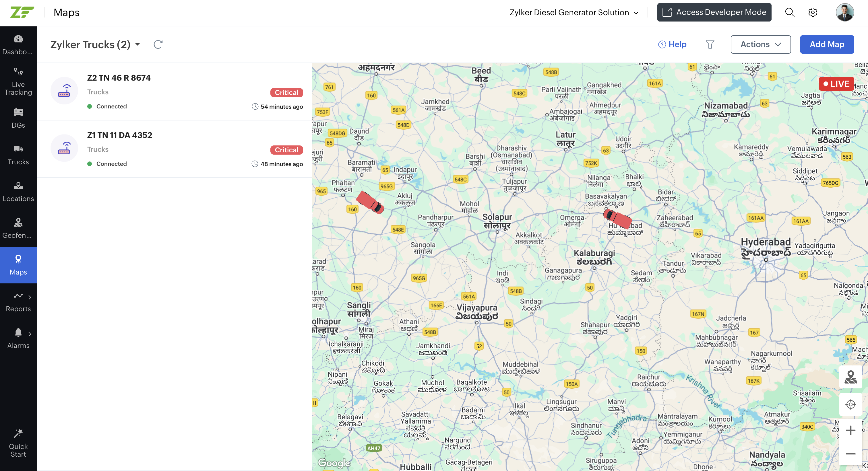
Task: Open the Trucks sidebar section
Action: tap(18, 155)
